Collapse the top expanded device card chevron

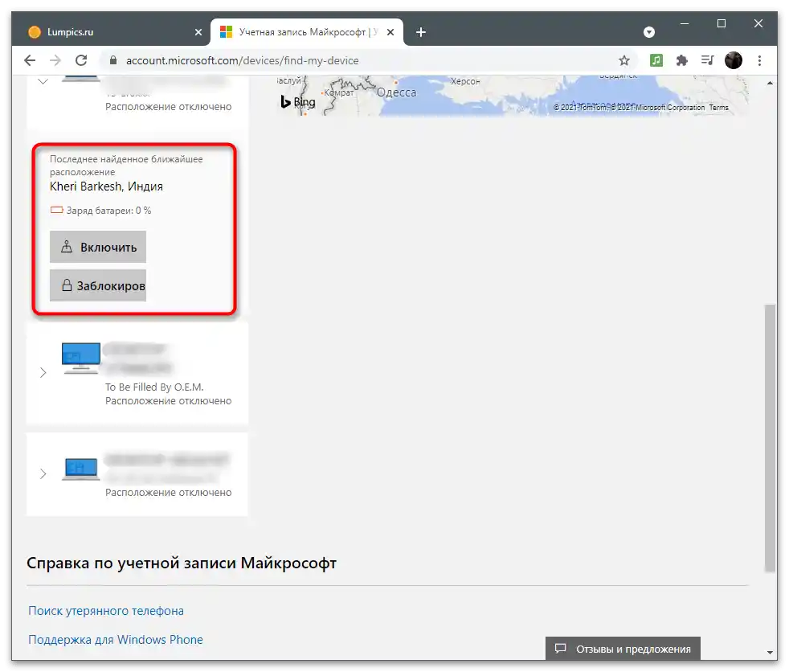click(x=43, y=81)
